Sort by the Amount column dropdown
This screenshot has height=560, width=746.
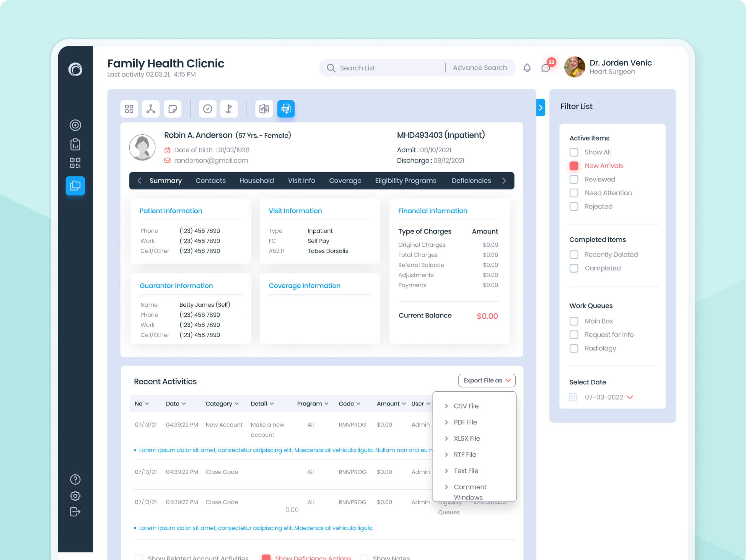pos(390,404)
